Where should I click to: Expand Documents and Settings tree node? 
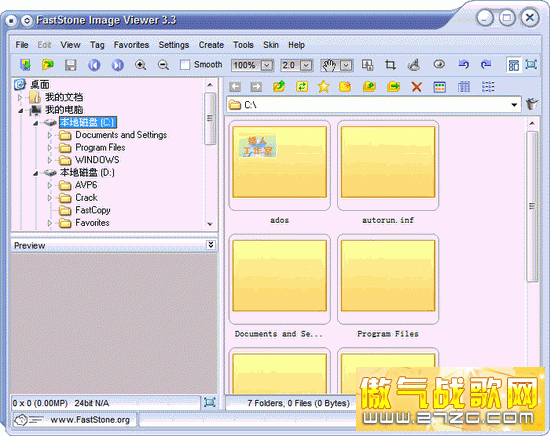(x=49, y=135)
